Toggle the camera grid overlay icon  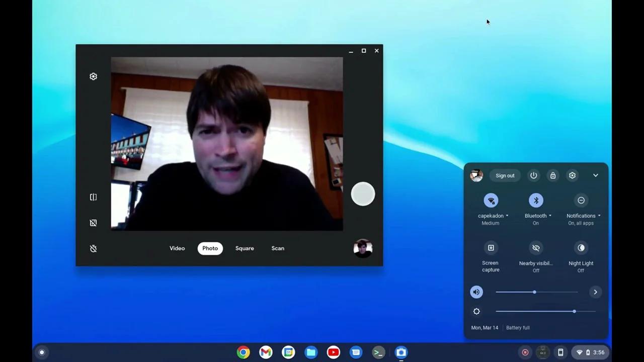coord(93,223)
